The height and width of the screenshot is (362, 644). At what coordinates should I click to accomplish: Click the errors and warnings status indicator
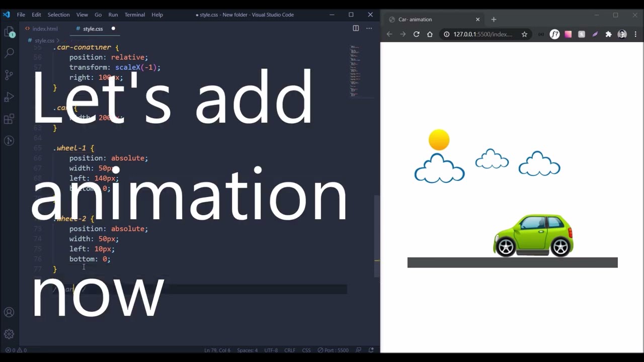tap(16, 350)
